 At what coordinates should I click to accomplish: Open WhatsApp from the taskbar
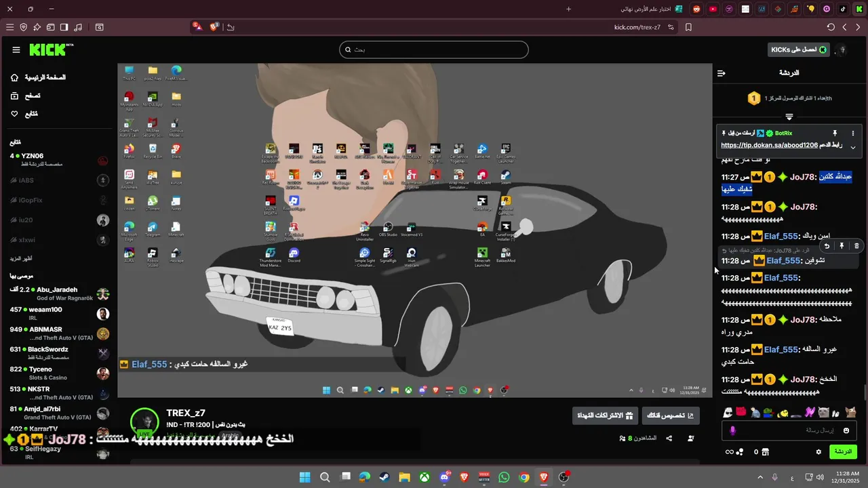point(504,477)
